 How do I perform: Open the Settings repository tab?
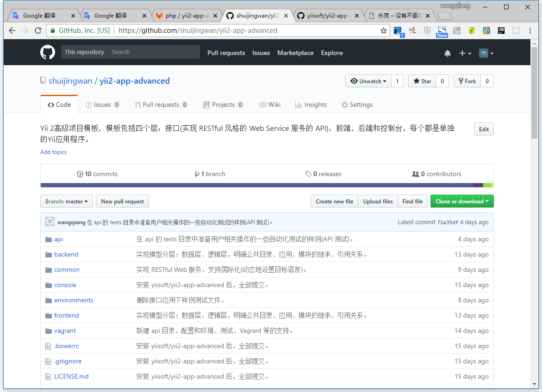(356, 104)
